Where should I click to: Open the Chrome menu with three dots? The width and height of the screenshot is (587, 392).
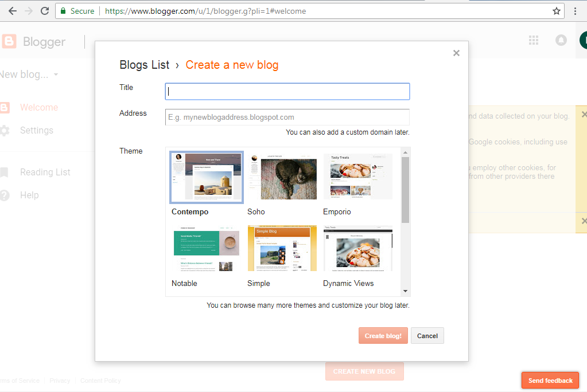tap(576, 11)
